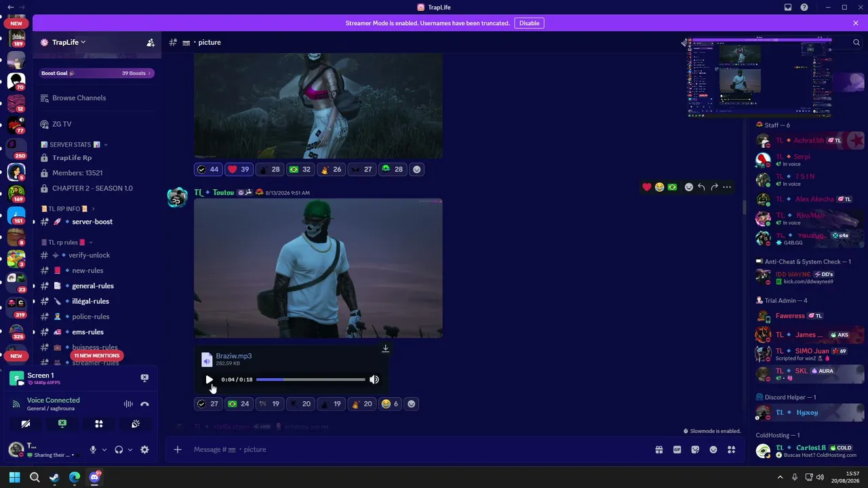The height and width of the screenshot is (488, 868).
Task: Open voice noise suppression settings
Action: (128, 404)
